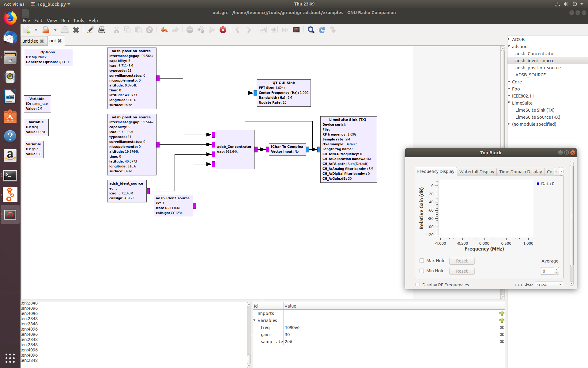
Task: Open Firefox from the dock
Action: click(x=10, y=18)
